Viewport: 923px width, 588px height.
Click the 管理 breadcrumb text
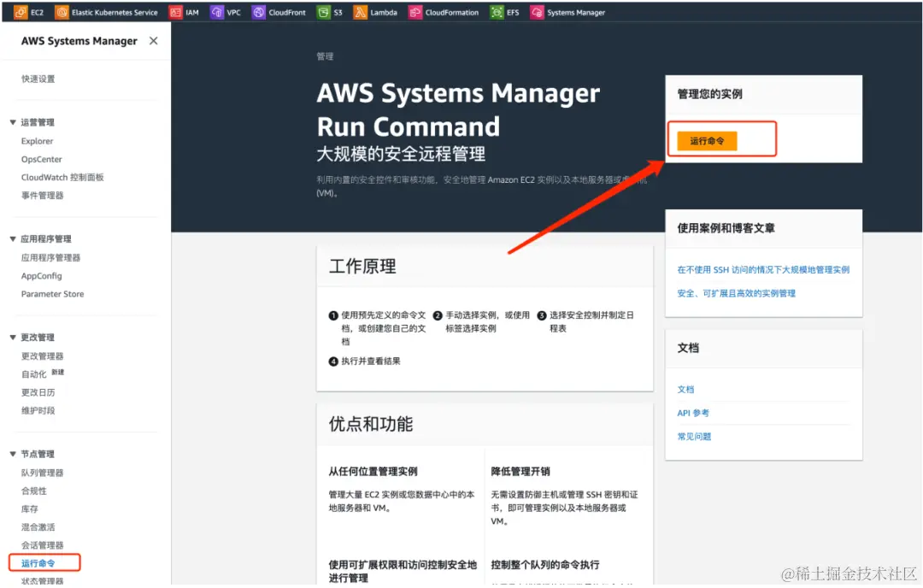coord(325,56)
